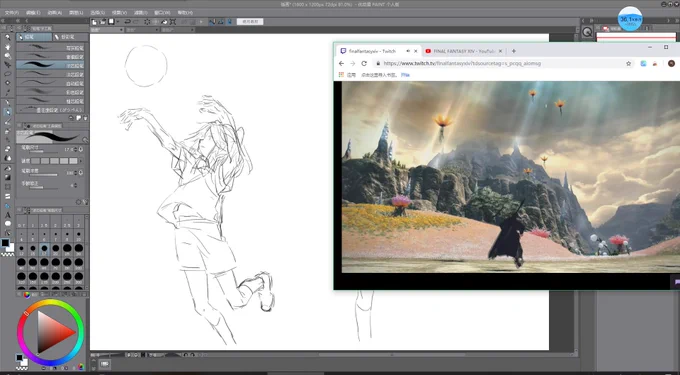Select the Move hand tool
Viewport: 680px width, 375px height.
pos(7,46)
